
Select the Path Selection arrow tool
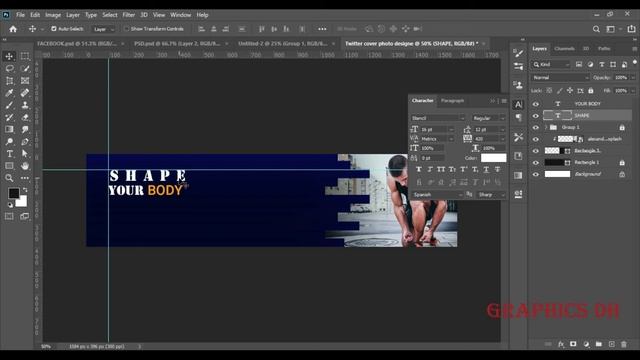tap(25, 154)
